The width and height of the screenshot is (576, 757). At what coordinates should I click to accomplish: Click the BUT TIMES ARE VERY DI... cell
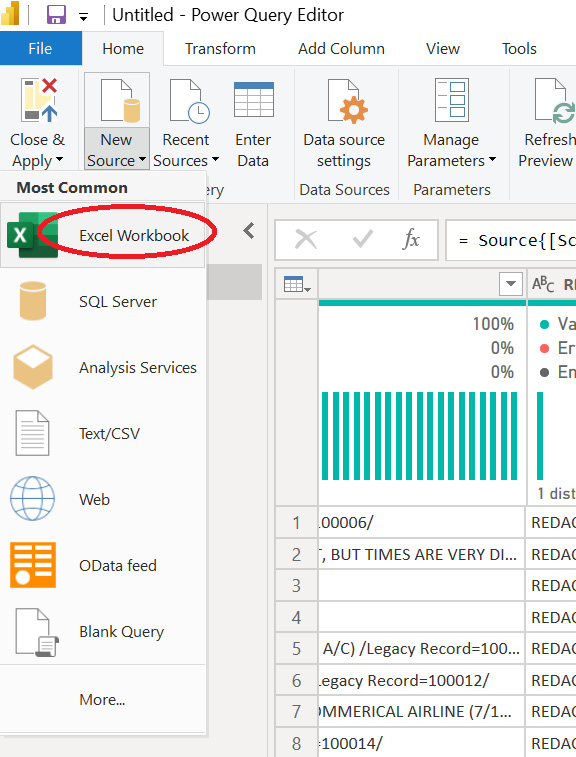421,554
